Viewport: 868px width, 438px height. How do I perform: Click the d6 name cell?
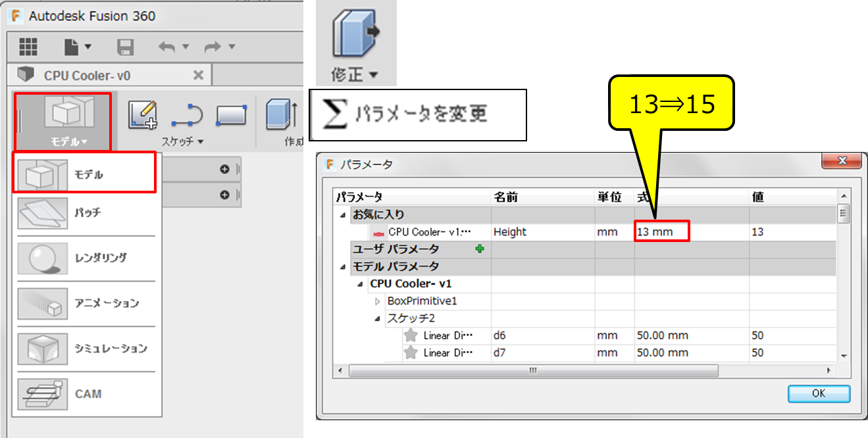point(543,335)
